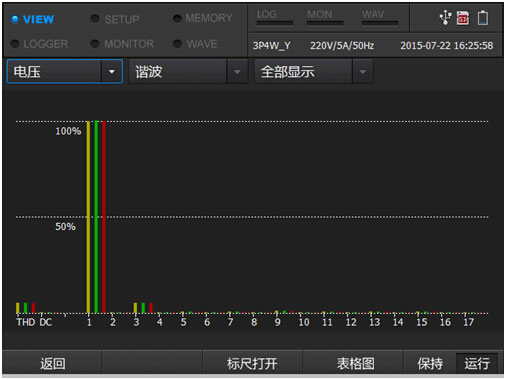Click the date and time 2015-07-22 16:25:58
The height and width of the screenshot is (380, 506).
[x=447, y=45]
